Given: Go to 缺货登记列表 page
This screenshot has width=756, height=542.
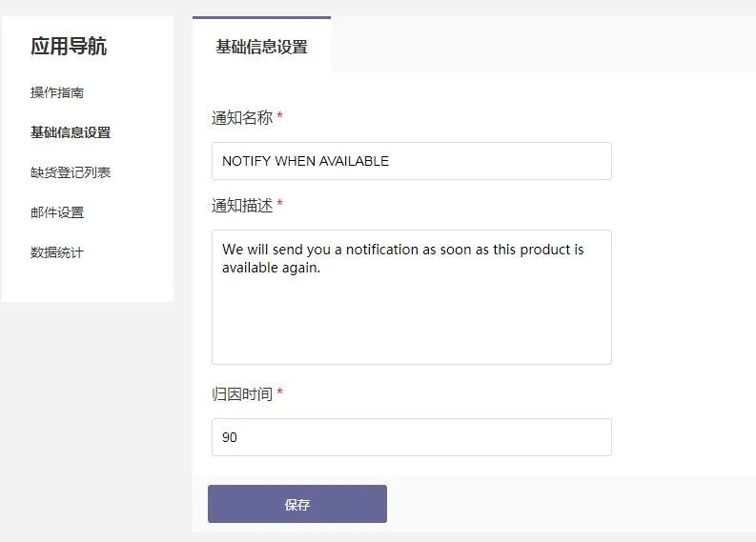Looking at the screenshot, I should click(71, 173).
